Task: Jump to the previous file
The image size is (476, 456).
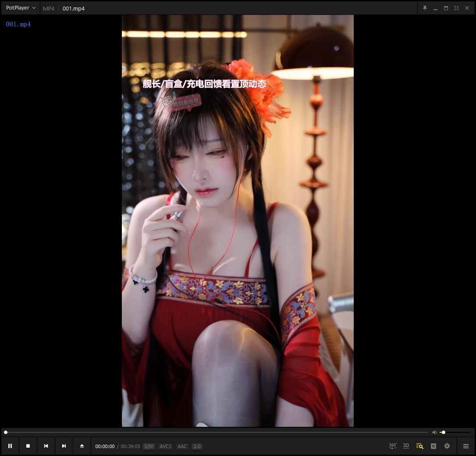Action: click(46, 446)
